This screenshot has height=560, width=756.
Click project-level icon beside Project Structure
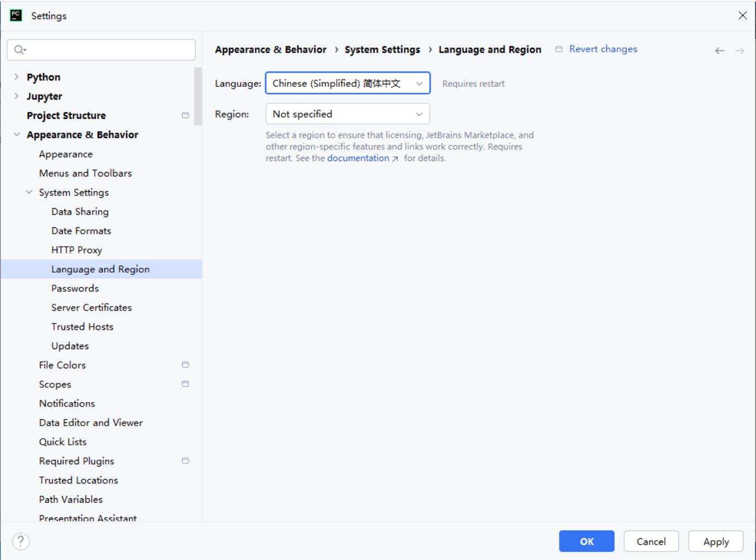pos(185,115)
